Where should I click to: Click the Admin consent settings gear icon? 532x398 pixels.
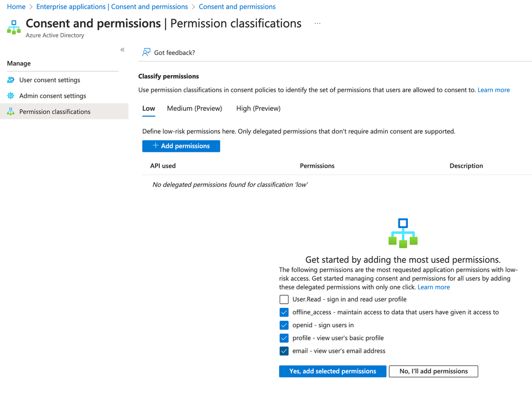(11, 96)
